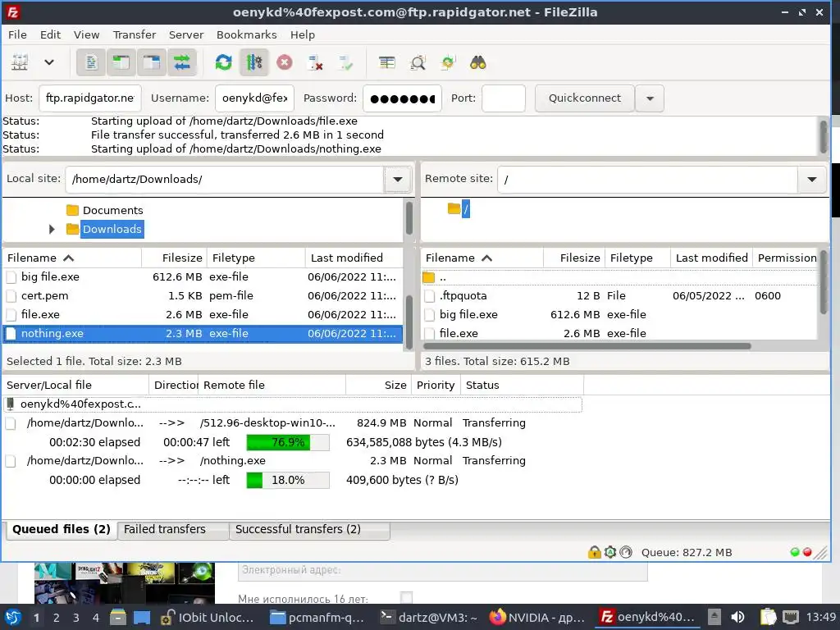
Task: Click the encryption lock status icon
Action: pyautogui.click(x=594, y=552)
